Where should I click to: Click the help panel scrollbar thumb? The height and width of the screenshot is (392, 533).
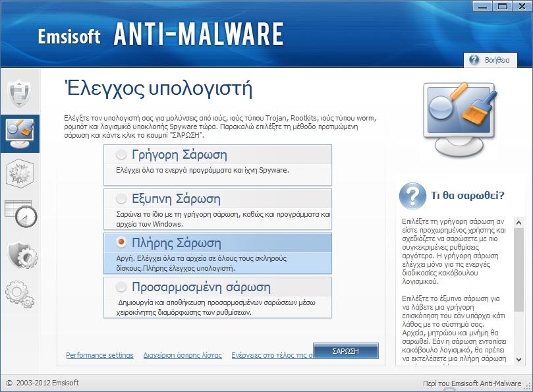tap(519, 270)
